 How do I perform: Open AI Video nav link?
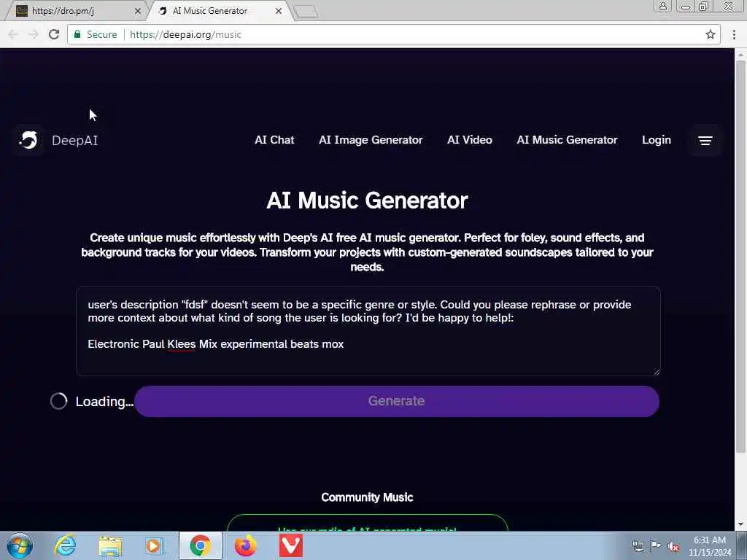coord(470,140)
